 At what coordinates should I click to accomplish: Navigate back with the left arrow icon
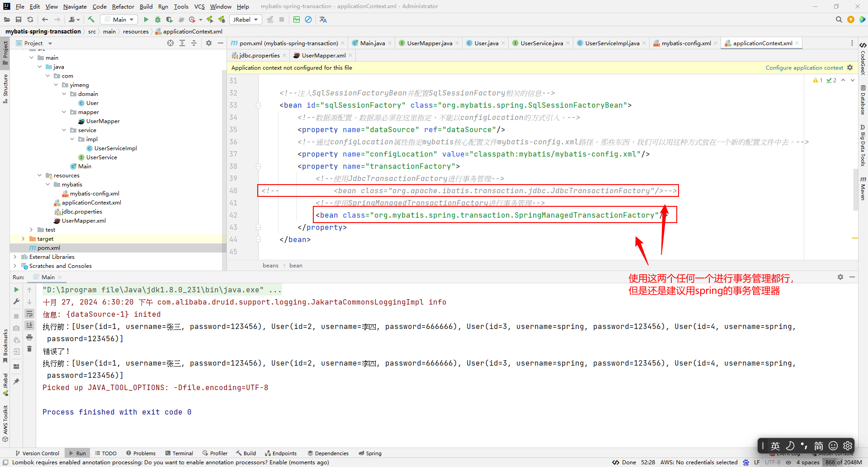pos(45,19)
